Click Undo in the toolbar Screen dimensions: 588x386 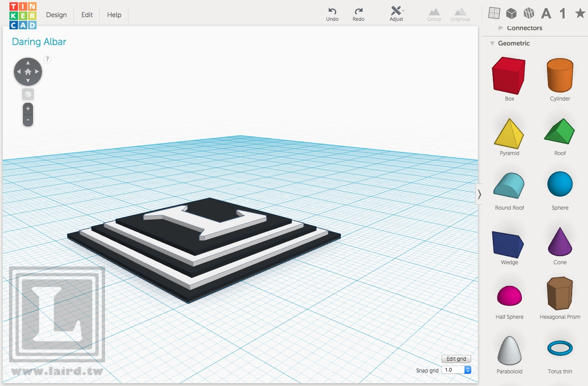332,13
